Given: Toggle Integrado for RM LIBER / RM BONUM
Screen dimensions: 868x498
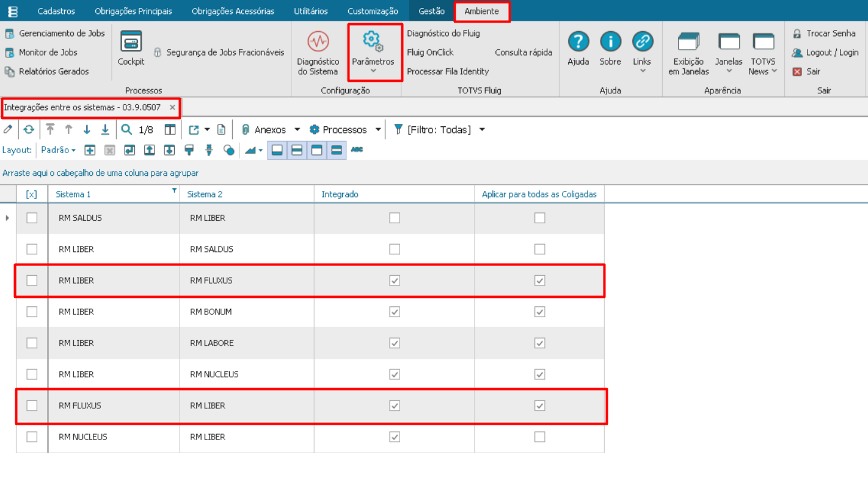Looking at the screenshot, I should pyautogui.click(x=395, y=312).
